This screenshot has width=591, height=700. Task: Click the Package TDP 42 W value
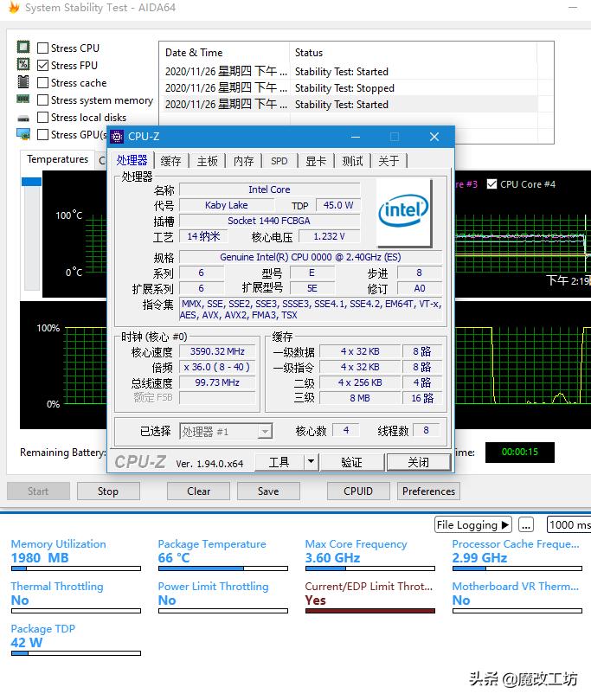click(x=27, y=642)
